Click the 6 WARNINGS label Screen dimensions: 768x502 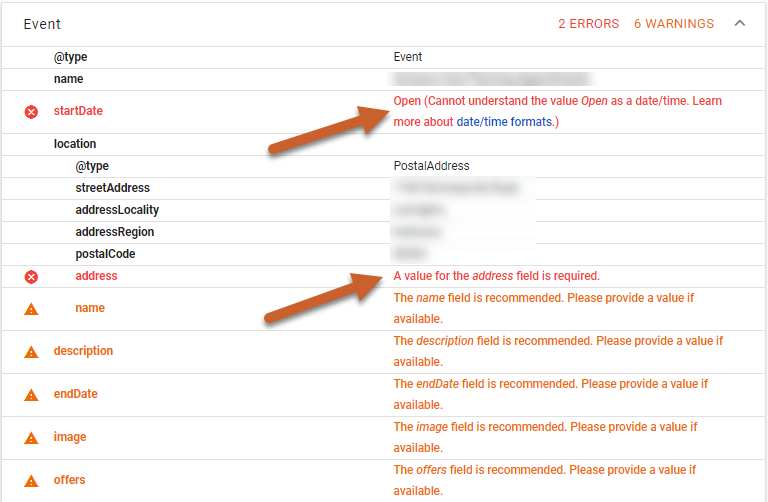pyautogui.click(x=674, y=23)
